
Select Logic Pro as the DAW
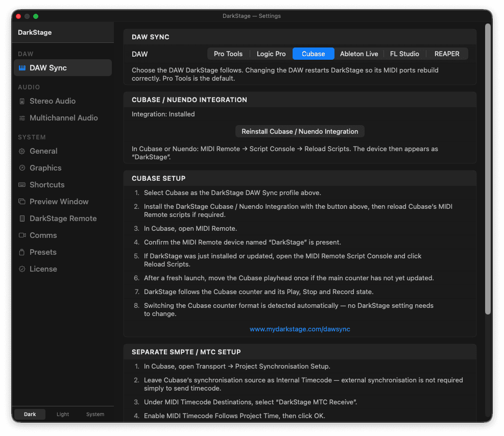pyautogui.click(x=271, y=54)
